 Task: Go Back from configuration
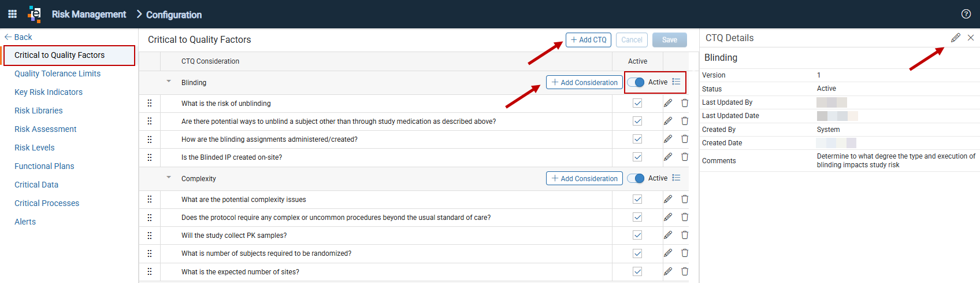[x=18, y=37]
